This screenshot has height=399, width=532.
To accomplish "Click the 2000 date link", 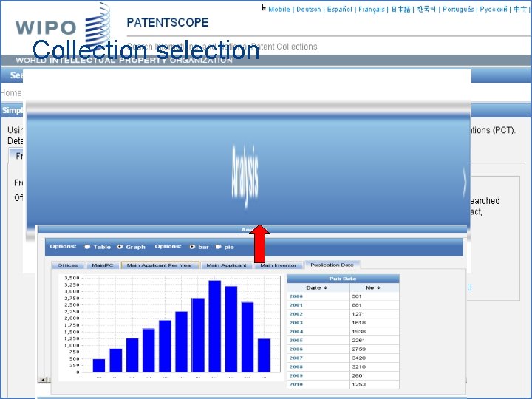I will pos(296,296).
